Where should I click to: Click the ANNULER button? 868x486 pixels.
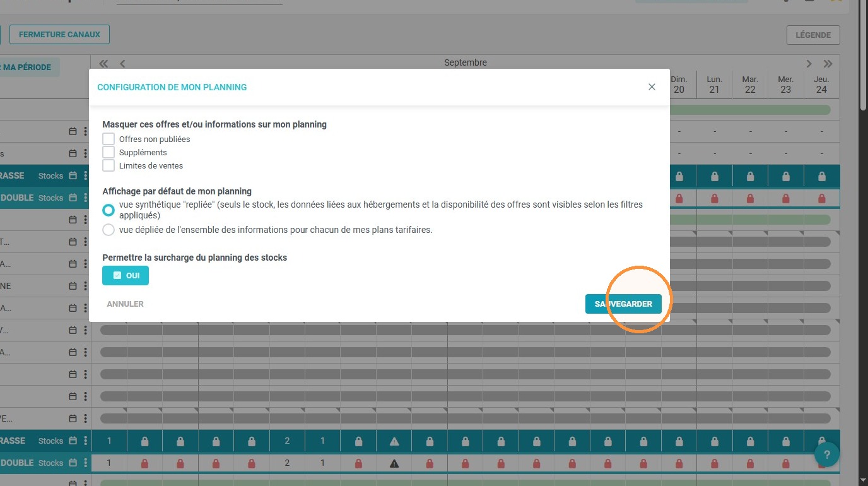point(125,304)
